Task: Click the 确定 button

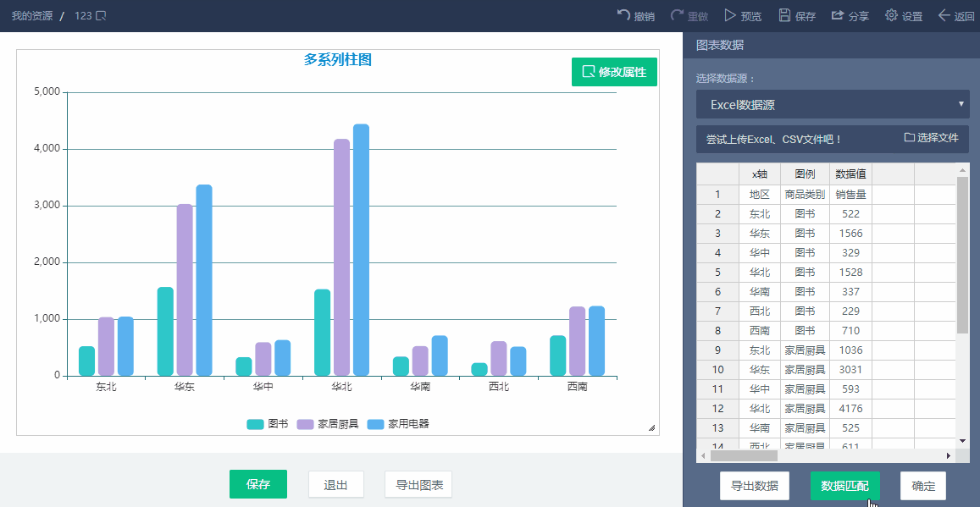Action: coord(923,486)
